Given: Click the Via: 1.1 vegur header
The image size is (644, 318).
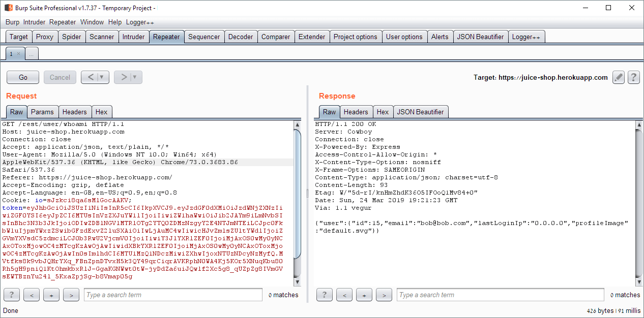Looking at the screenshot, I should [344, 208].
